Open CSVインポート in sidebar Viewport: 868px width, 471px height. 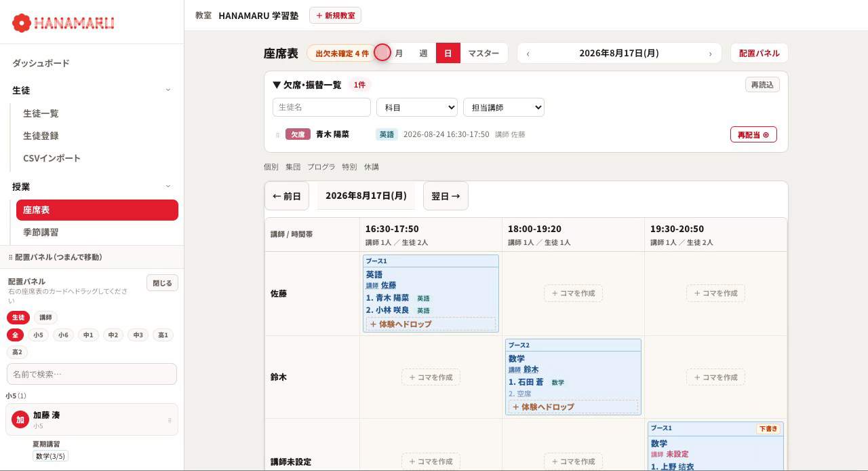tap(52, 158)
